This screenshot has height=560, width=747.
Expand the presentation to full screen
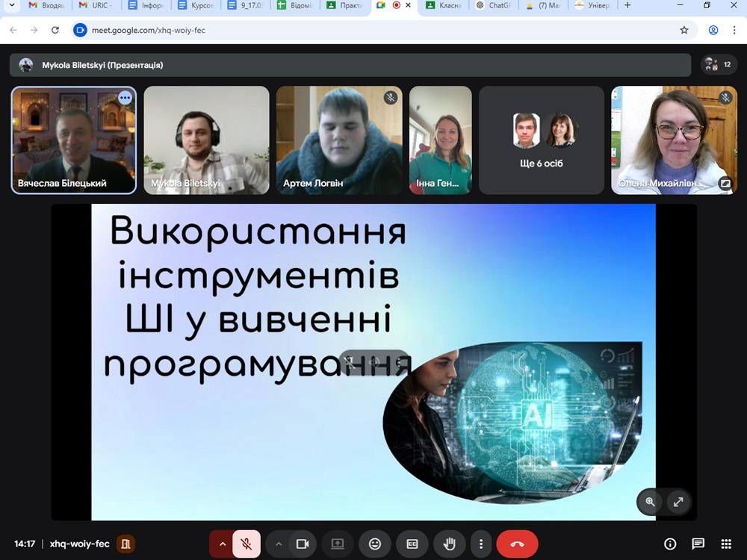pos(678,503)
